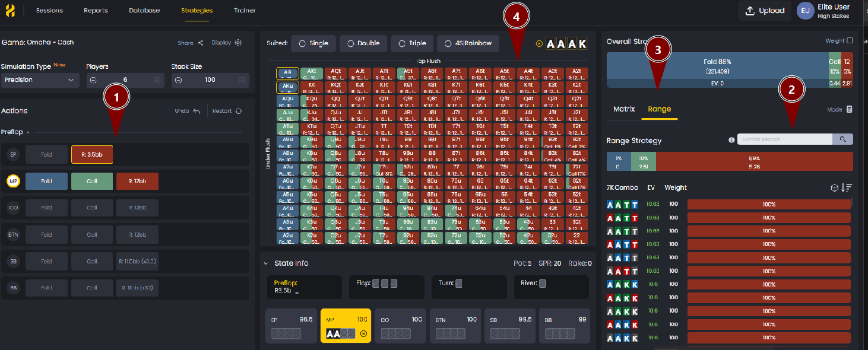
Task: Open the Precision simulation type dropdown
Action: [40, 79]
